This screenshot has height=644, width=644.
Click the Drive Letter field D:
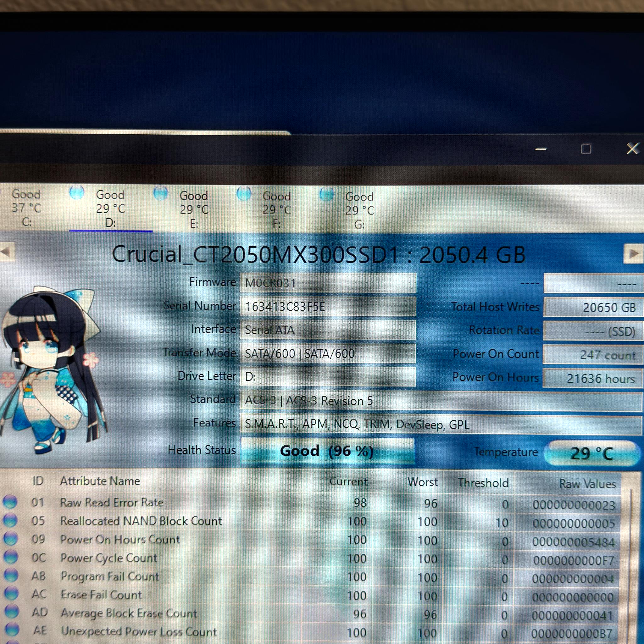[x=328, y=377]
